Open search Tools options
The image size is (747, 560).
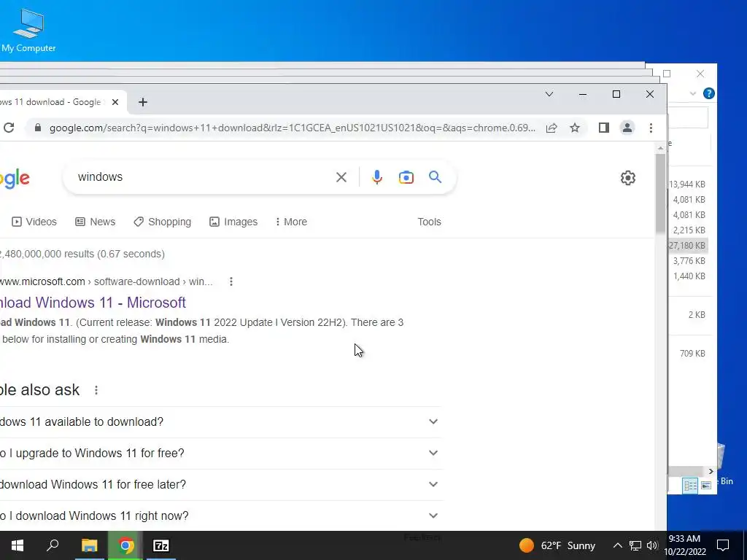pyautogui.click(x=429, y=222)
